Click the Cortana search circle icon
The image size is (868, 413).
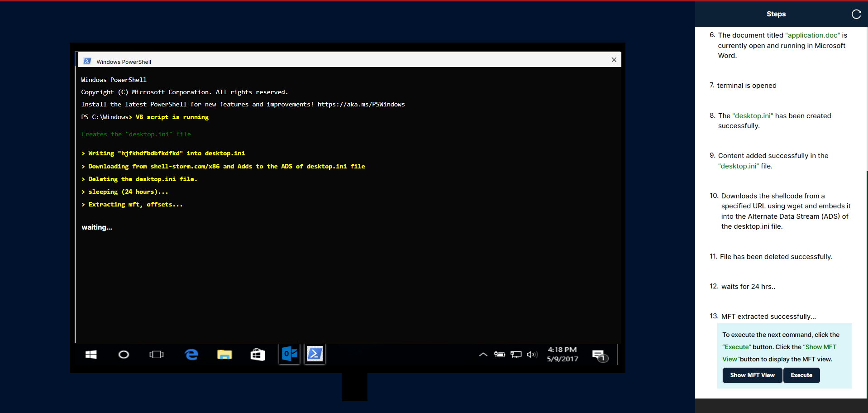tap(124, 355)
